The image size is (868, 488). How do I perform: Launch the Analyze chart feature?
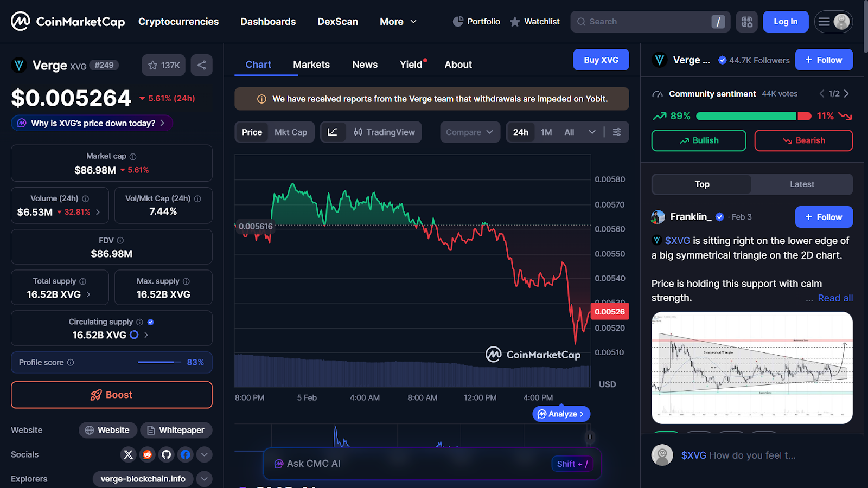[561, 413]
